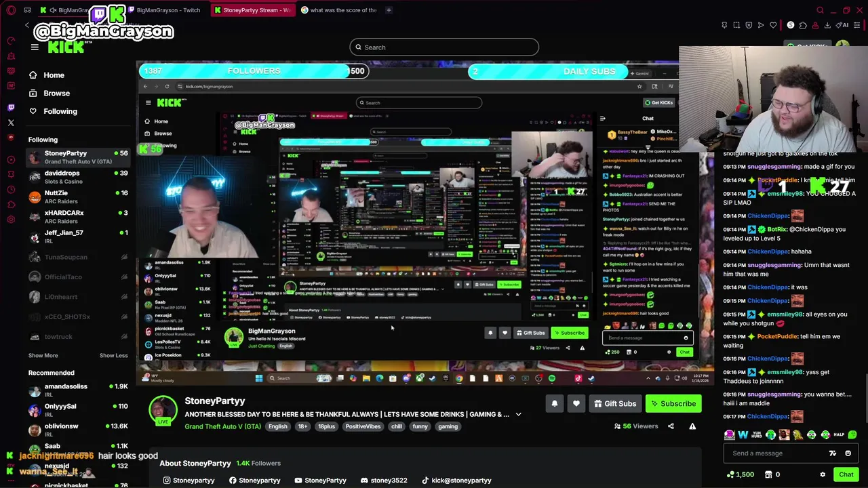Toggle notifications bell for StoneyPartyy

[554, 403]
